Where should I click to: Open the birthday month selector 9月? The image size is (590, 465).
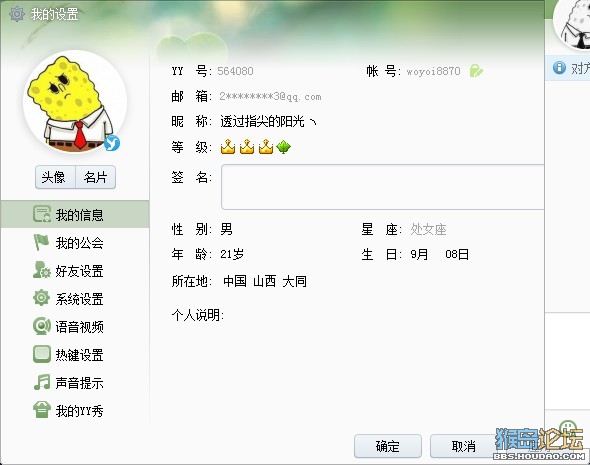pyautogui.click(x=419, y=254)
